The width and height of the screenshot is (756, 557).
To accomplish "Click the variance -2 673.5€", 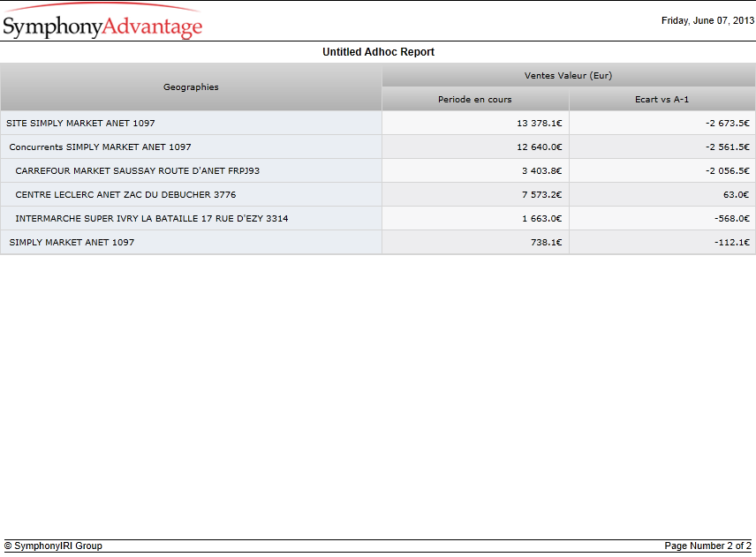I will coord(728,123).
